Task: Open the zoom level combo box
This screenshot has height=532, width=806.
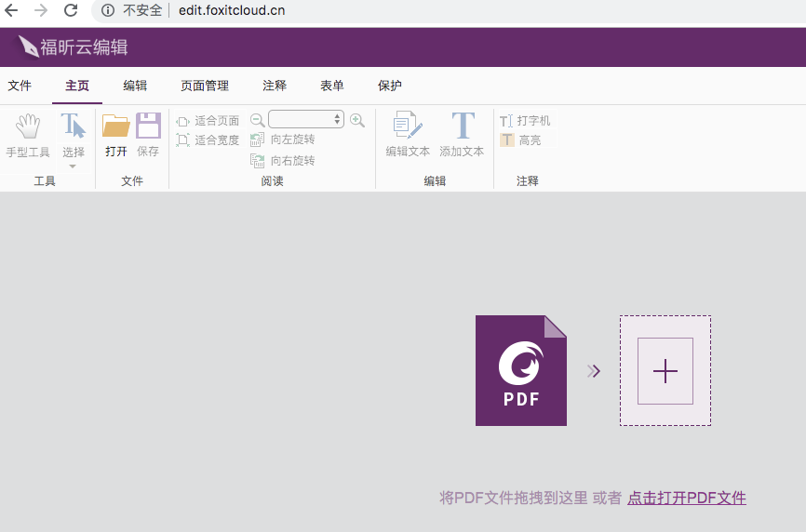Action: 306,119
